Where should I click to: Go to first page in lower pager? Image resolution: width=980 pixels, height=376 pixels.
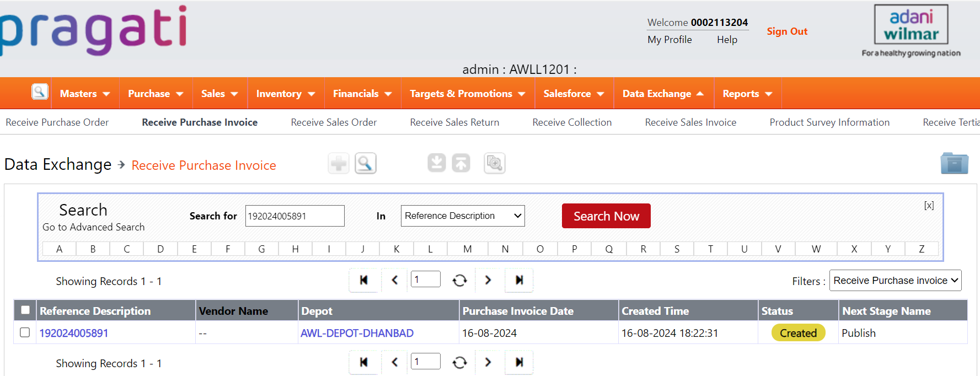363,362
